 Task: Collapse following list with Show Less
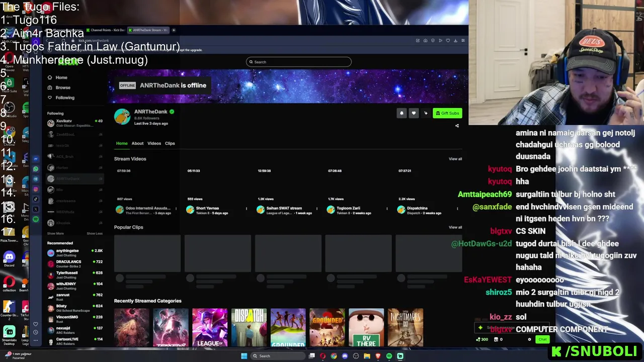95,233
